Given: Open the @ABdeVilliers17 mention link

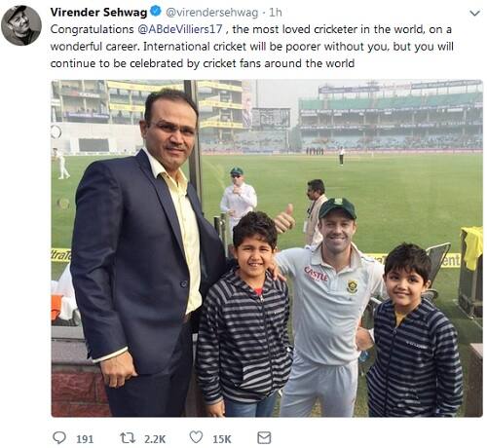Looking at the screenshot, I should pos(180,29).
